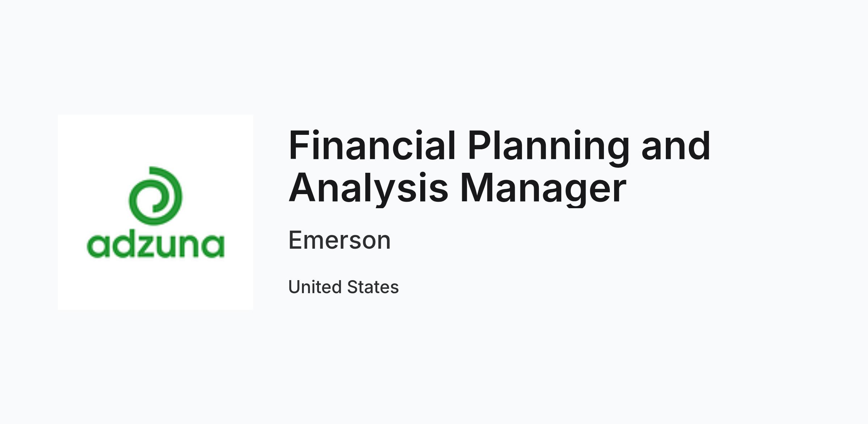868x424 pixels.
Task: Click the word United in the location
Action: [315, 287]
